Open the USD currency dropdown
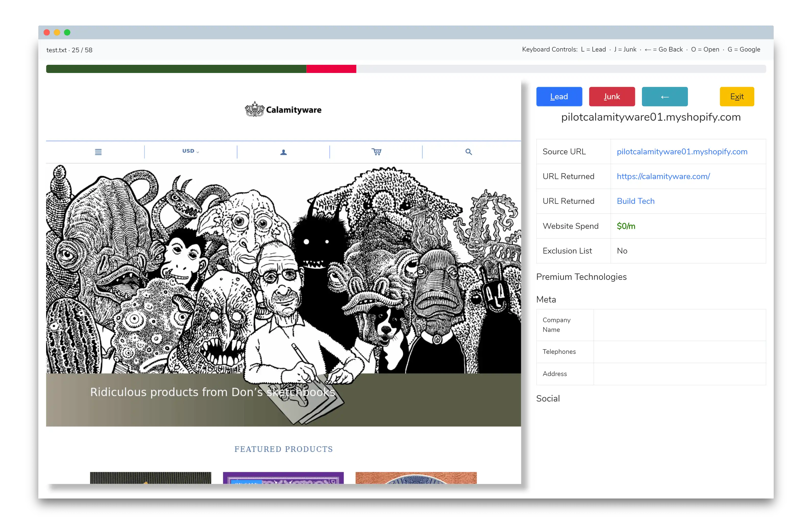Image resolution: width=812 pixels, height=524 pixels. click(x=191, y=151)
